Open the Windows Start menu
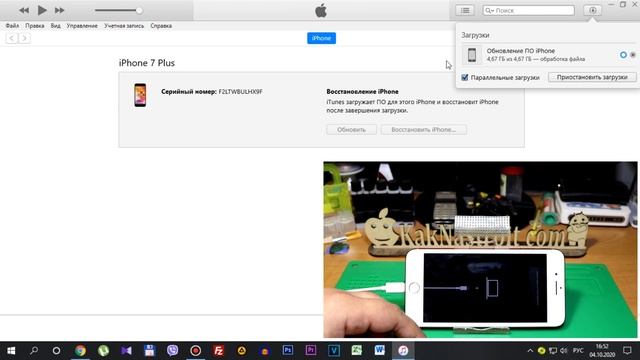Viewport: 640px width, 360px height. (11, 351)
